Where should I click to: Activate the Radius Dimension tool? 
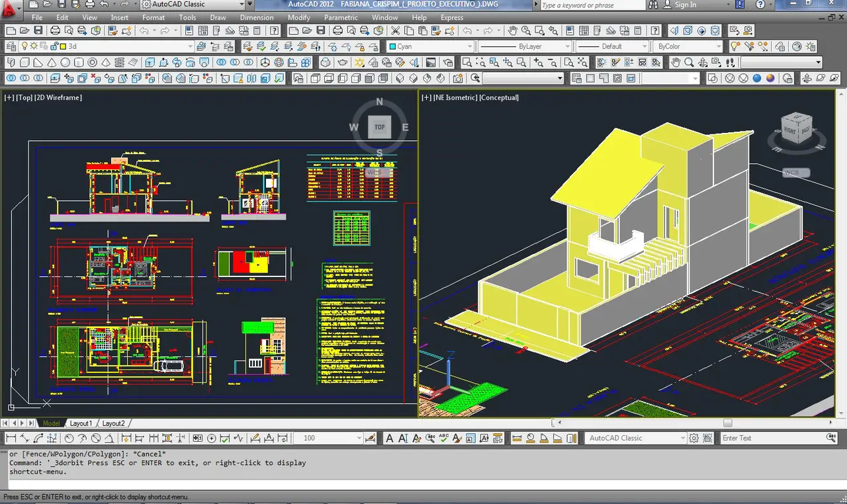click(69, 437)
